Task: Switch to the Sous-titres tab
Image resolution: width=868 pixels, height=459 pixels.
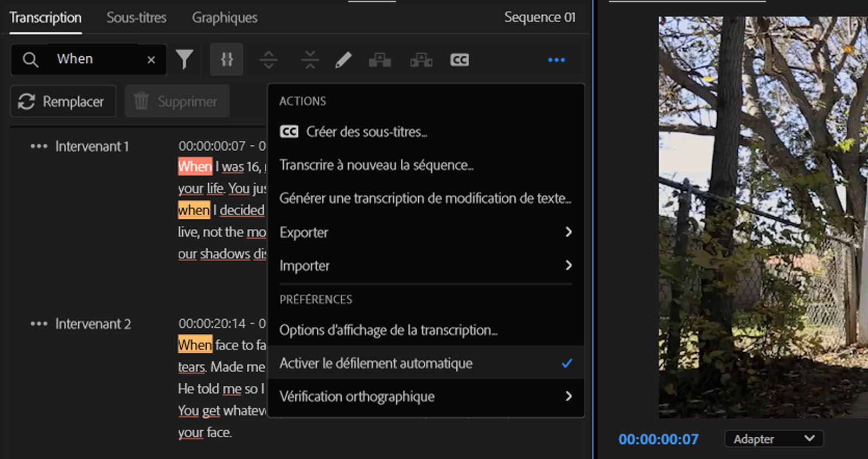Action: click(x=137, y=17)
